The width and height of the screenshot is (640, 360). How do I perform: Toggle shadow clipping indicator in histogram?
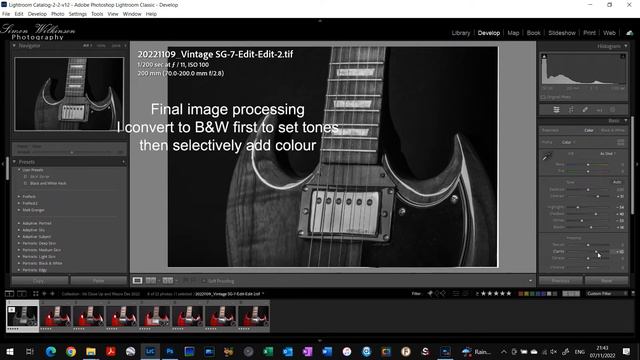pyautogui.click(x=544, y=56)
